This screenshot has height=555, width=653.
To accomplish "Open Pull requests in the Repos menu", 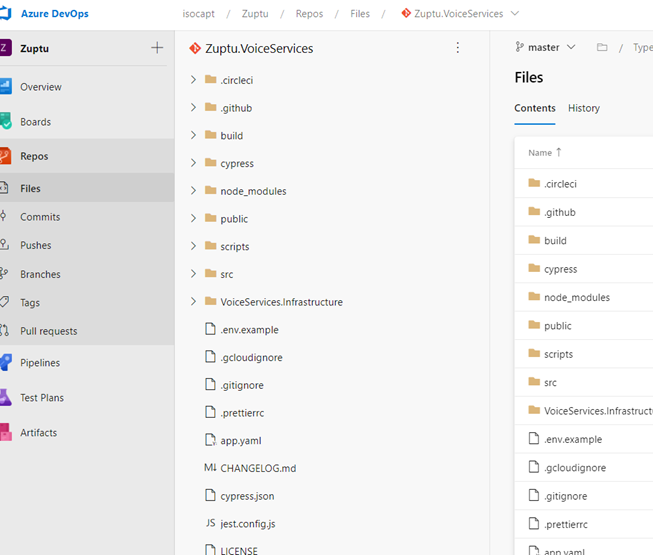I will pos(49,331).
